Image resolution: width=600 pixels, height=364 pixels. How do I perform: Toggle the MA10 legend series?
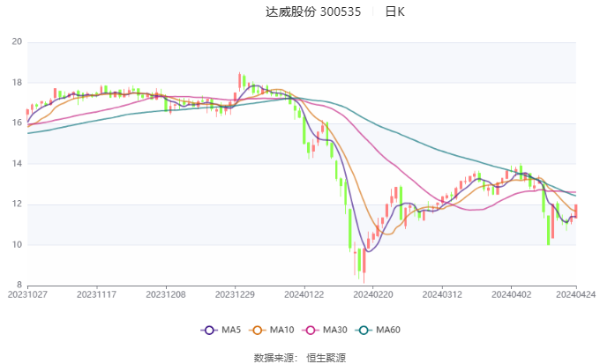271,330
